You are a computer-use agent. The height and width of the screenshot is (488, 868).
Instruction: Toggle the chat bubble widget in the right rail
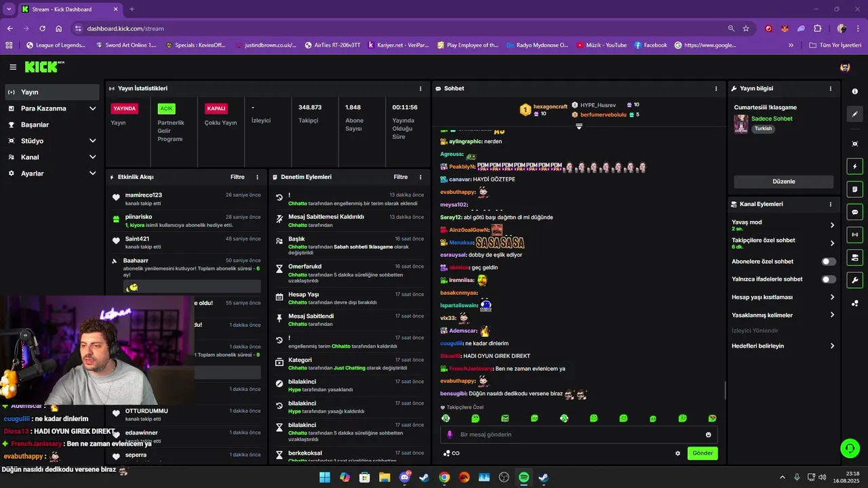854,212
